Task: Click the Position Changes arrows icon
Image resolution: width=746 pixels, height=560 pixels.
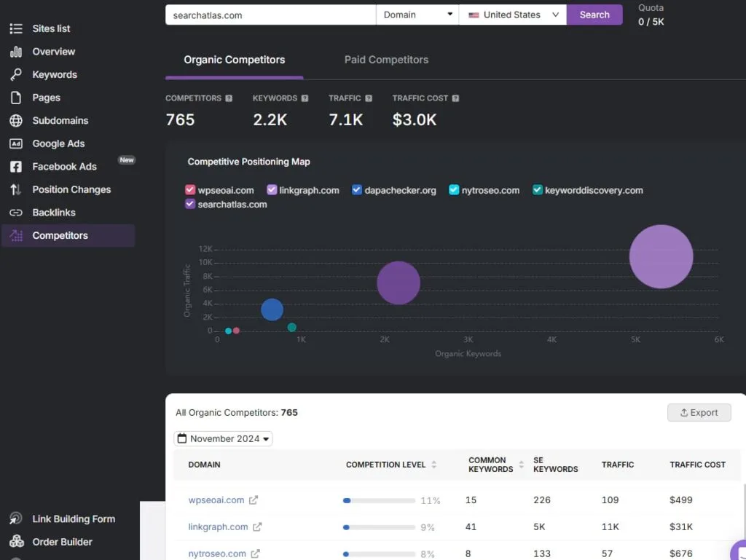Action: pyautogui.click(x=16, y=189)
